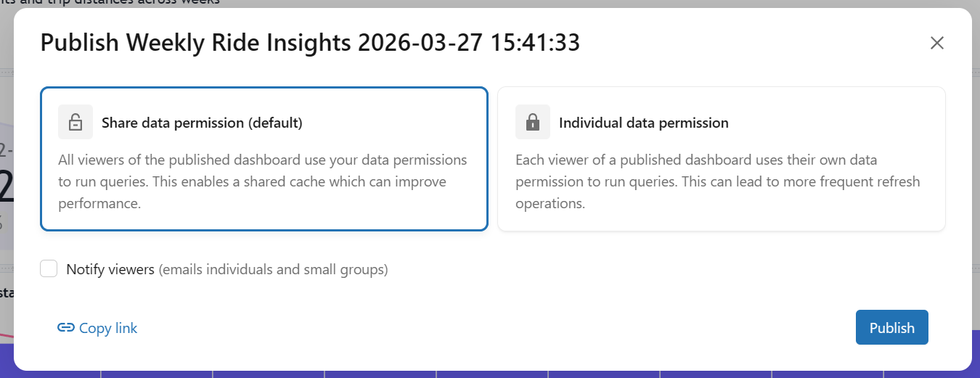Click the shared cache performance description text

[263, 181]
